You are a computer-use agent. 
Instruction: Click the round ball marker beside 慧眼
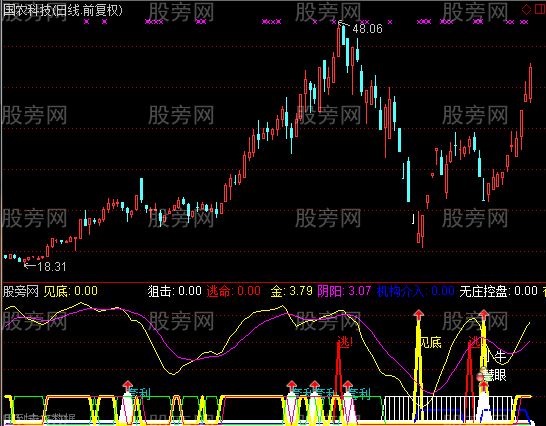coord(481,376)
